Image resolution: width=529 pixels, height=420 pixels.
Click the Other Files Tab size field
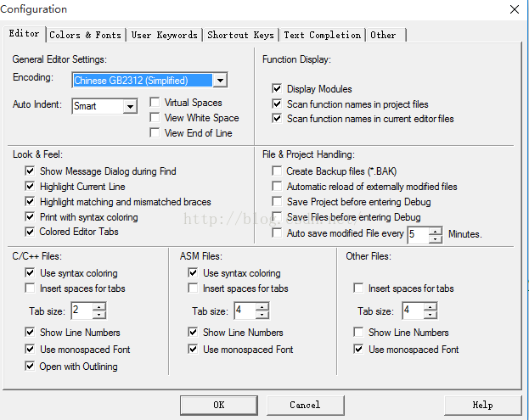pyautogui.click(x=413, y=311)
